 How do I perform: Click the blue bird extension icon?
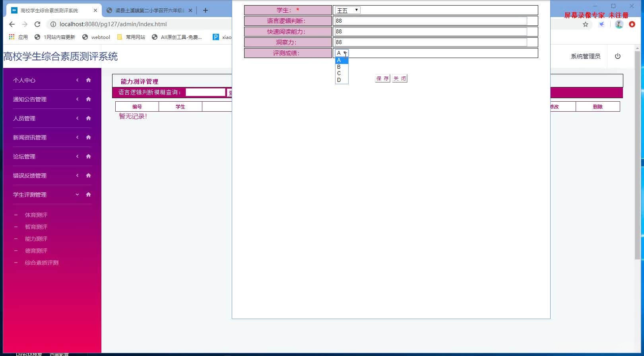(x=602, y=24)
